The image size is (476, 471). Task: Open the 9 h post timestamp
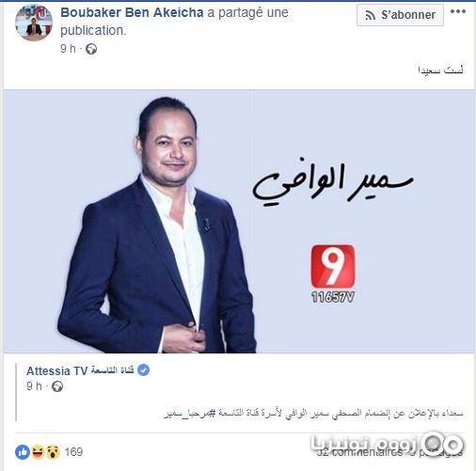pyautogui.click(x=68, y=49)
